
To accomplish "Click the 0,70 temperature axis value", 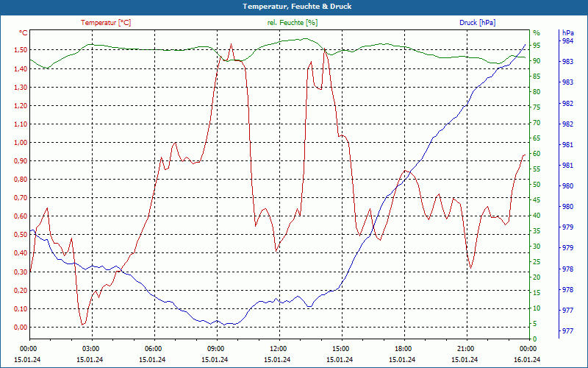I will tap(21, 198).
